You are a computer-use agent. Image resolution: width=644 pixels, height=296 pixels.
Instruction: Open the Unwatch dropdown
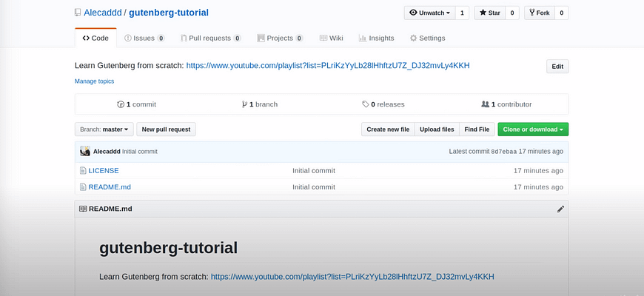pos(430,13)
